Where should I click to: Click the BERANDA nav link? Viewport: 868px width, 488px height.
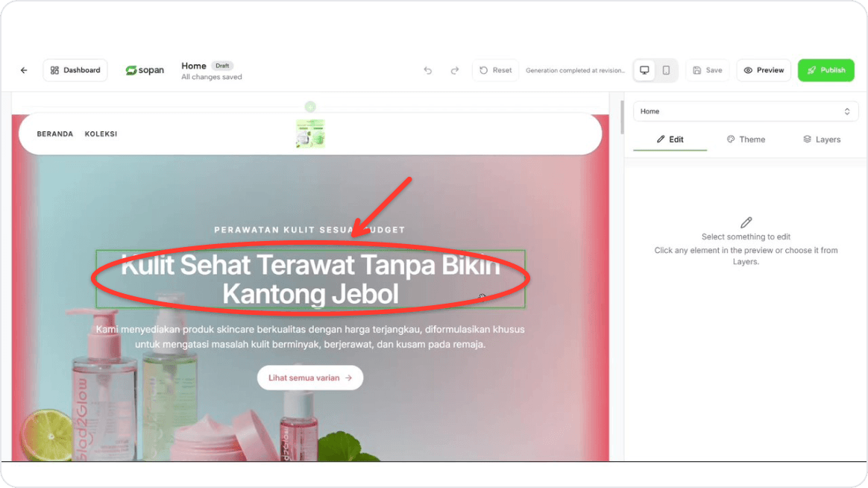coord(54,134)
